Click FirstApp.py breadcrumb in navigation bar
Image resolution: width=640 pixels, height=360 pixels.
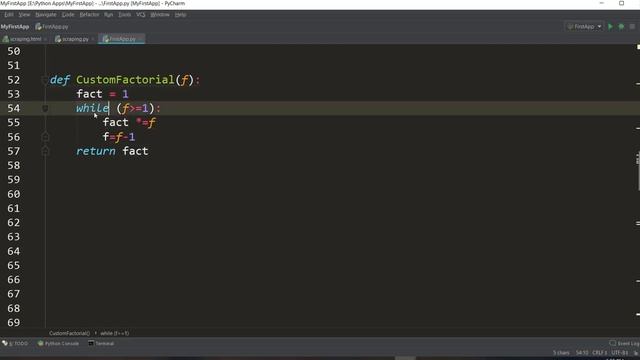(x=52, y=27)
